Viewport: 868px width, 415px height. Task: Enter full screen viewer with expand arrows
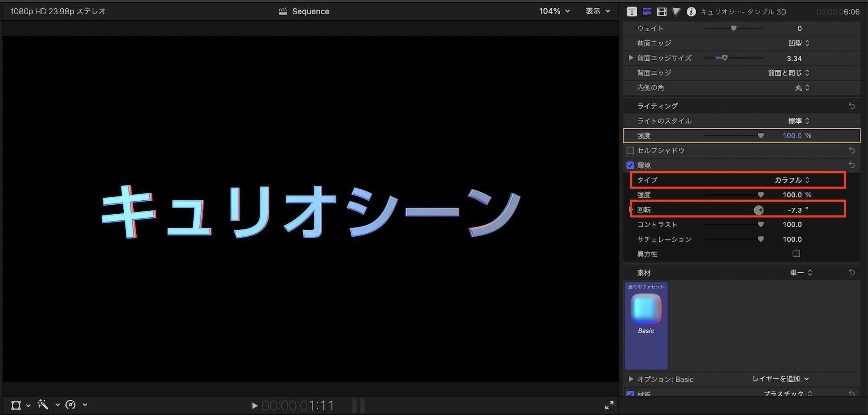click(609, 405)
